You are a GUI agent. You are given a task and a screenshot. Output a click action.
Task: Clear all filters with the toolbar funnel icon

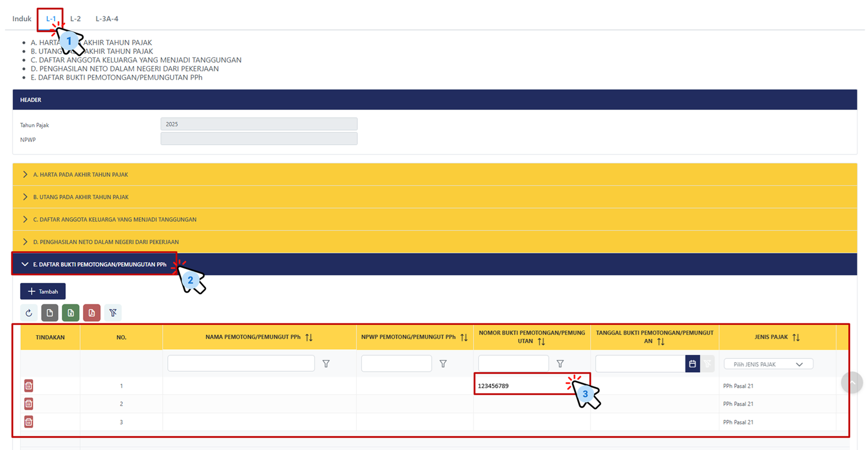(113, 313)
